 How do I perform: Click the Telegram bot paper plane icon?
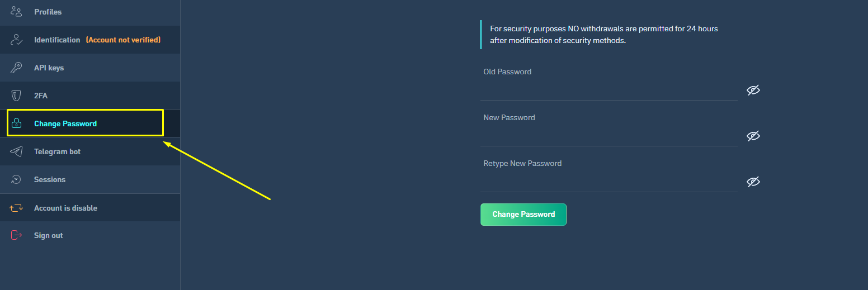tap(16, 151)
